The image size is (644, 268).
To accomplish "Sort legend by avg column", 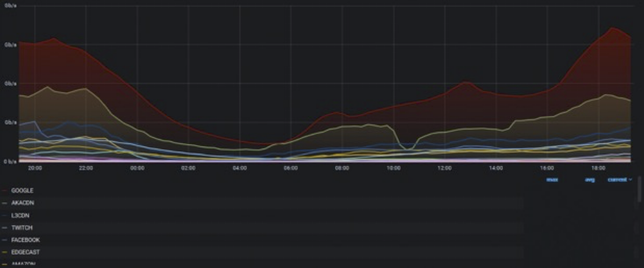I will pos(590,180).
